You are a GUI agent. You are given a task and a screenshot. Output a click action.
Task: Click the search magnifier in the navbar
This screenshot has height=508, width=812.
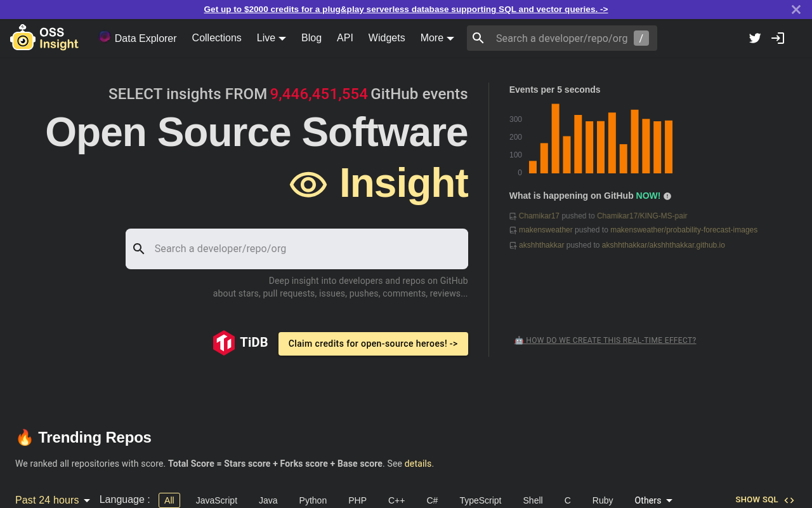click(x=478, y=38)
